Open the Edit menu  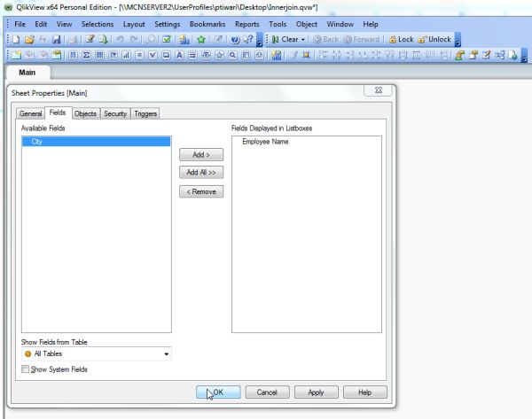[x=41, y=24]
